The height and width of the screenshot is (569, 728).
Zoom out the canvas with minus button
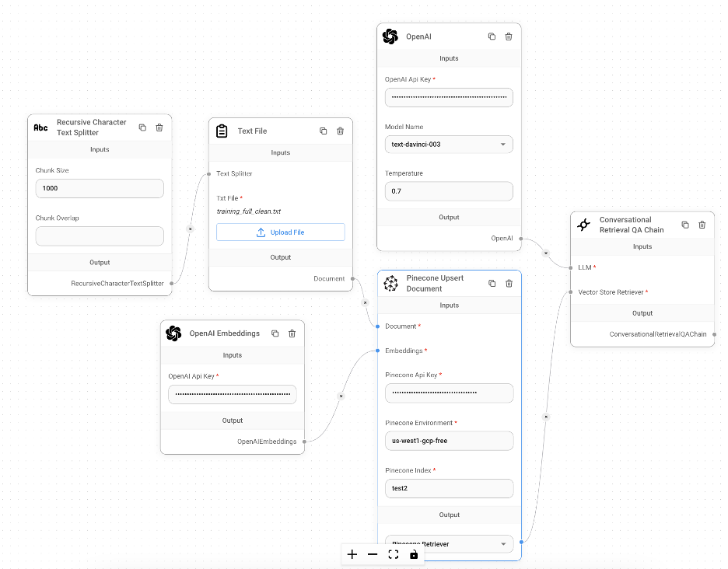[x=373, y=554]
